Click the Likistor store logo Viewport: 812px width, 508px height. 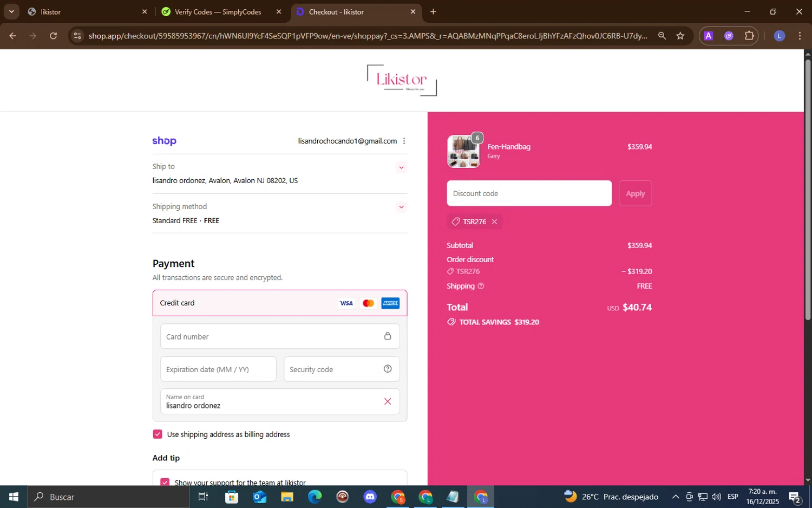coord(402,80)
